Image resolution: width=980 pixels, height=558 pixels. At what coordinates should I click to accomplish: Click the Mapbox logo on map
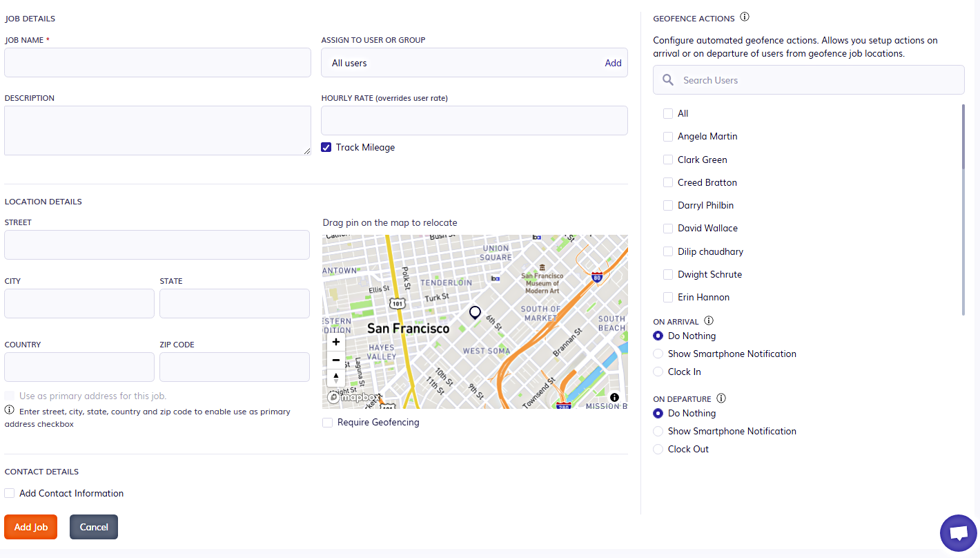pos(353,398)
